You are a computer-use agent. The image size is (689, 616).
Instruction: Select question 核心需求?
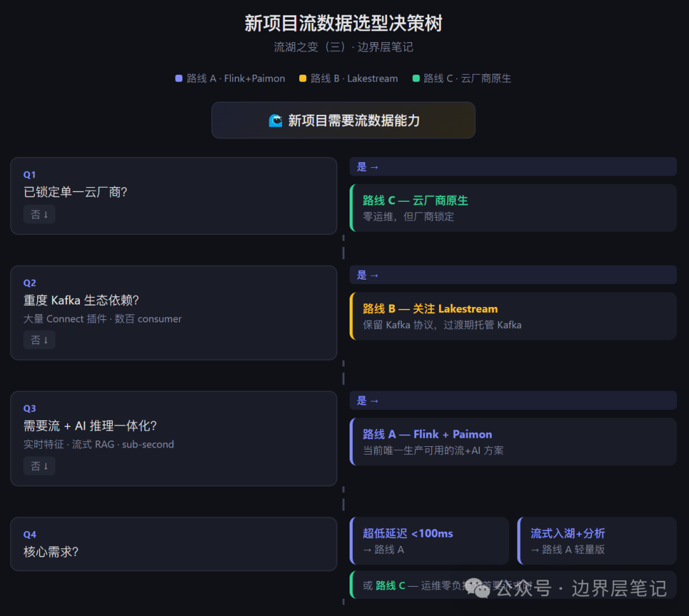[50, 552]
